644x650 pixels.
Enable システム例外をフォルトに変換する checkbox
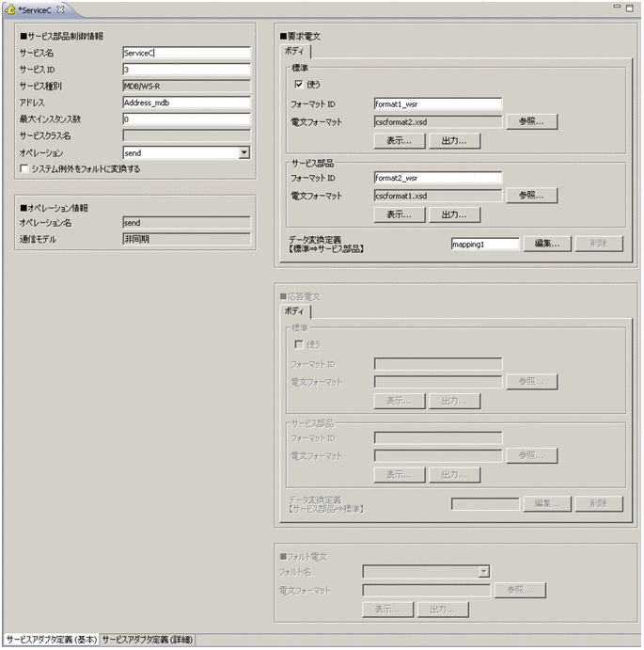tap(24, 169)
